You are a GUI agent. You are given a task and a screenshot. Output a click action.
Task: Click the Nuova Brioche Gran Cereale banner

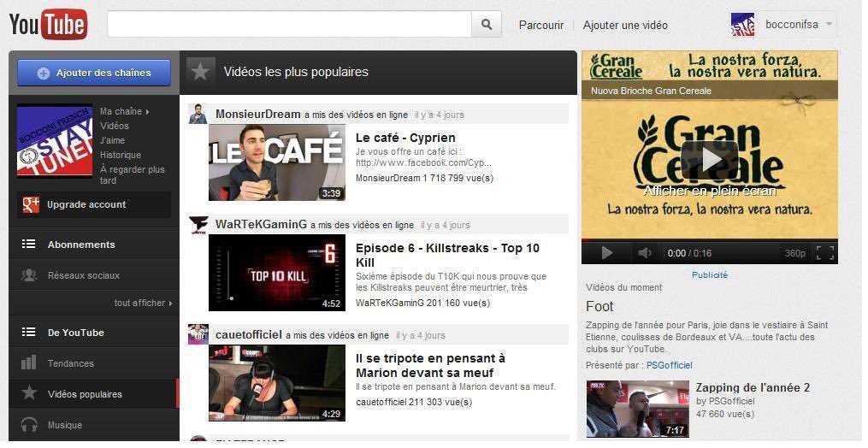tap(709, 91)
